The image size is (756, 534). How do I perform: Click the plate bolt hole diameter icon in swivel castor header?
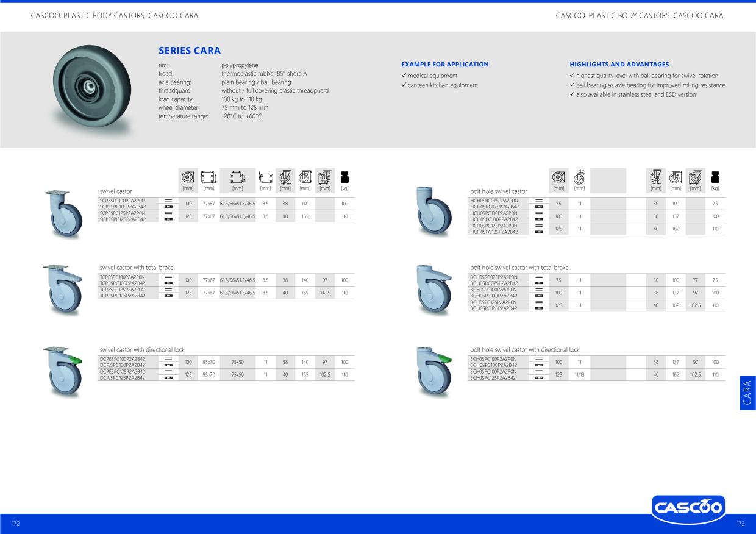[x=265, y=177]
